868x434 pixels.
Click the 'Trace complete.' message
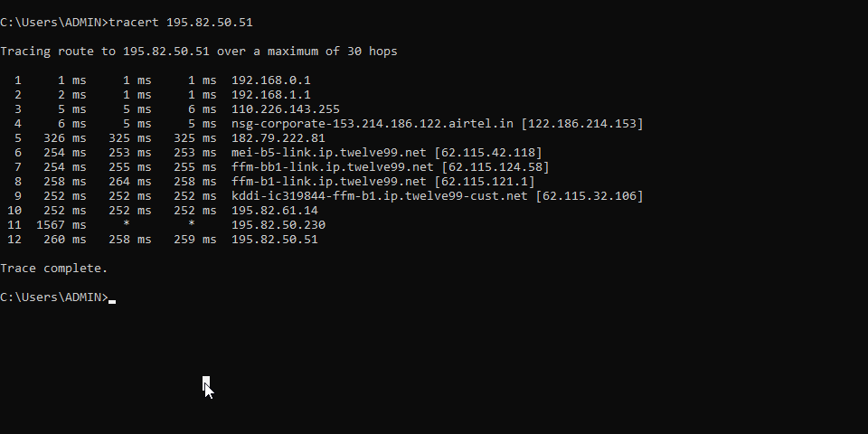[53, 268]
